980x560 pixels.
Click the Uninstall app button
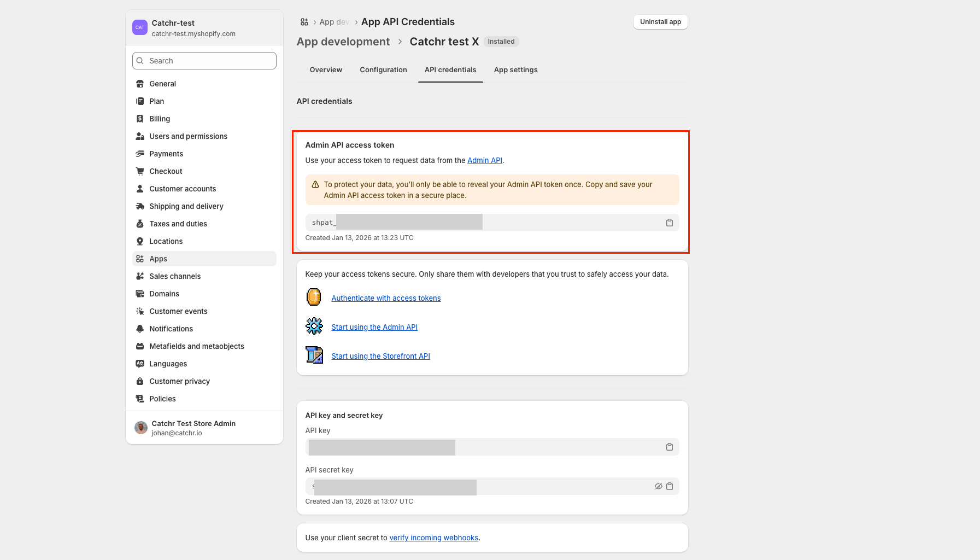(x=660, y=22)
